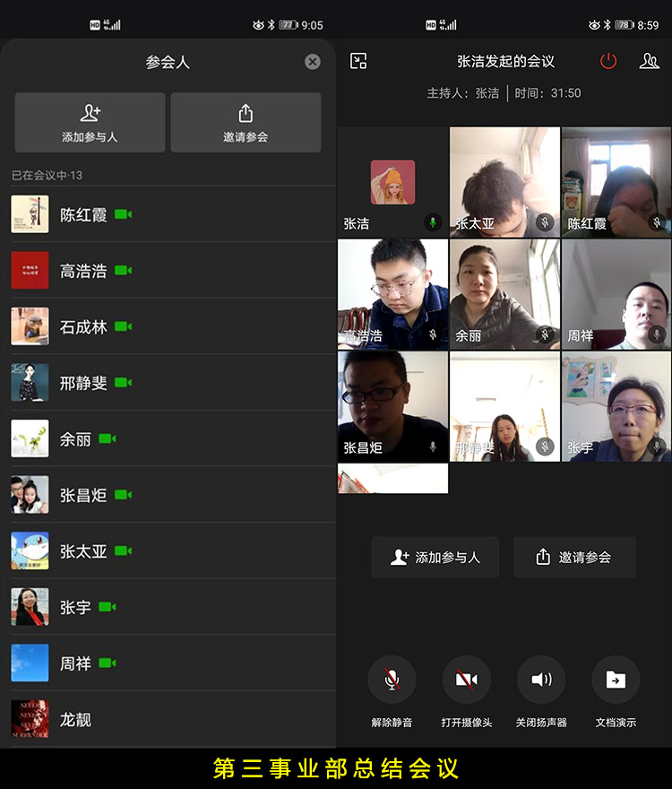The width and height of the screenshot is (672, 789).
Task: Tap 石成林's avatar in the participants list
Action: [30, 326]
